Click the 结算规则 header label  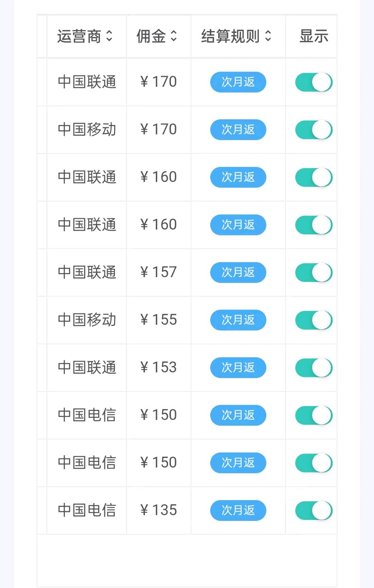231,36
